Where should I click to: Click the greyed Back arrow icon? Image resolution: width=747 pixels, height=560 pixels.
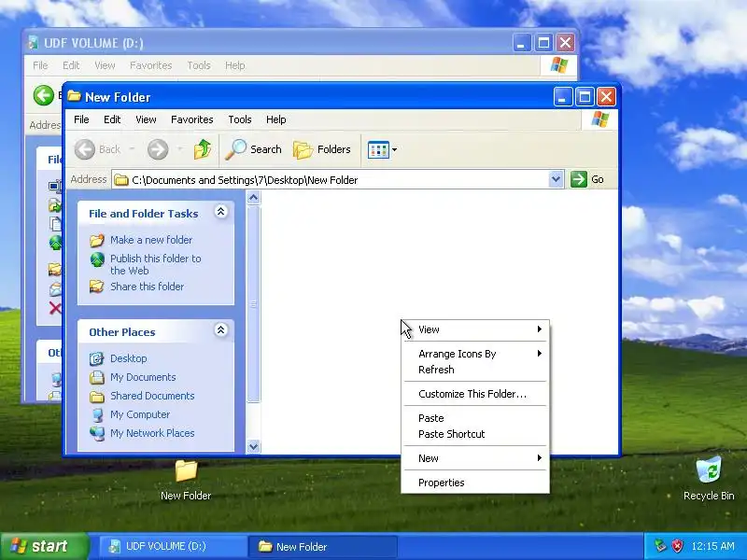point(85,149)
